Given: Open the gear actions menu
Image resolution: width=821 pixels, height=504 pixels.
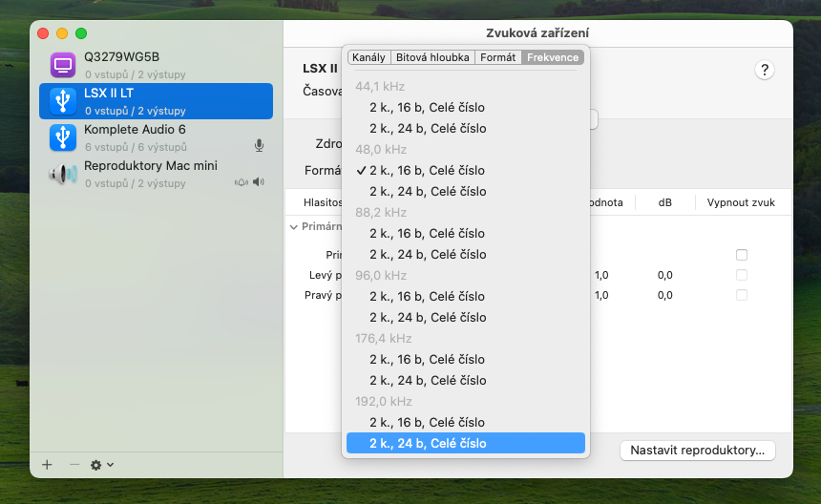Looking at the screenshot, I should click(101, 465).
